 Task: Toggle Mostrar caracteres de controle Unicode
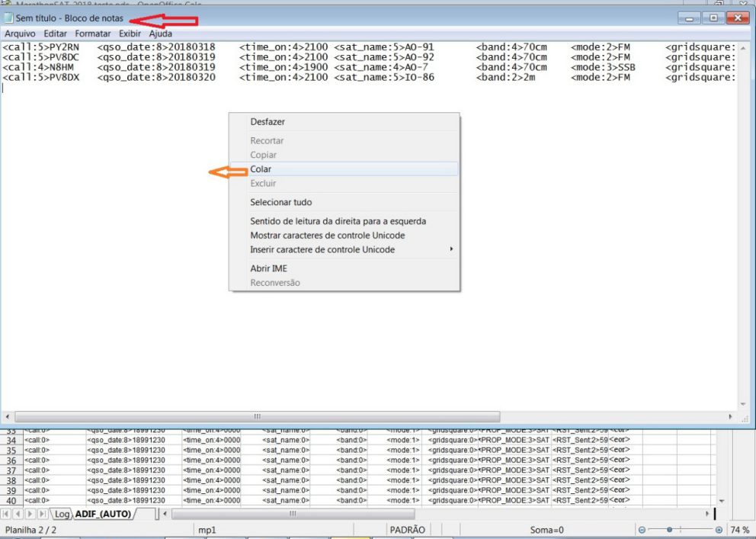click(x=327, y=236)
